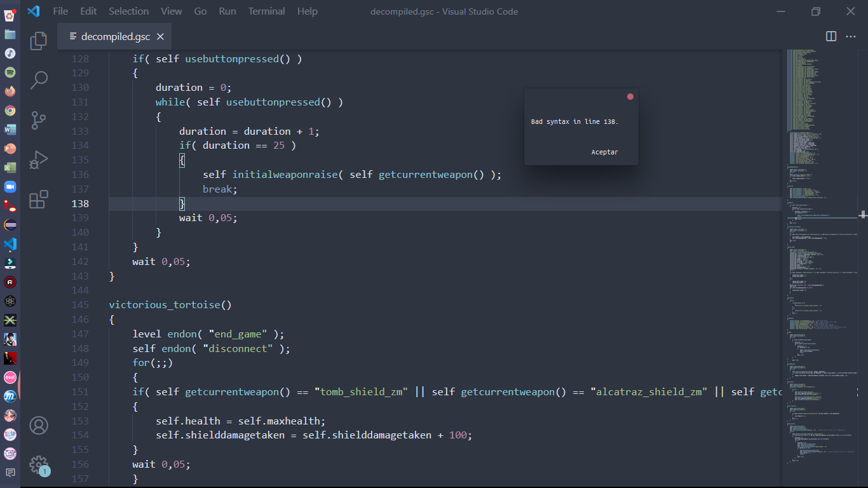Open File Explorer from taskbar
Screen dimensions: 868x488
click(10, 34)
